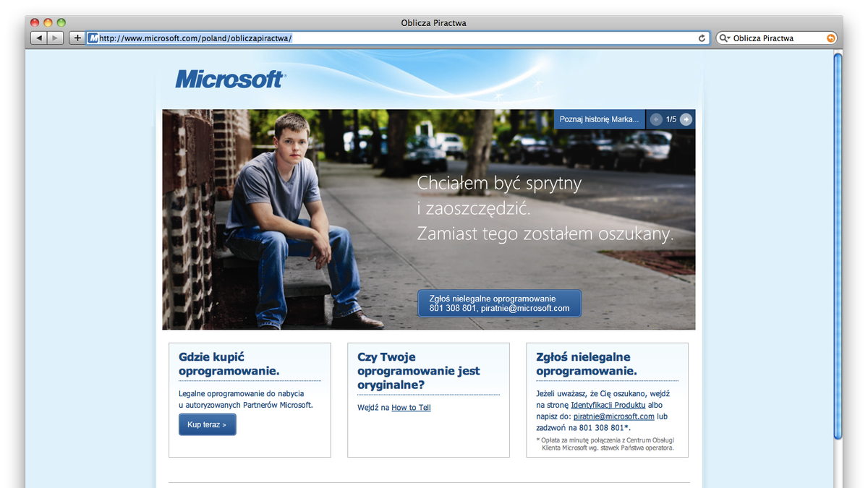Click the carousel next arrow
This screenshot has width=868, height=488.
(685, 119)
